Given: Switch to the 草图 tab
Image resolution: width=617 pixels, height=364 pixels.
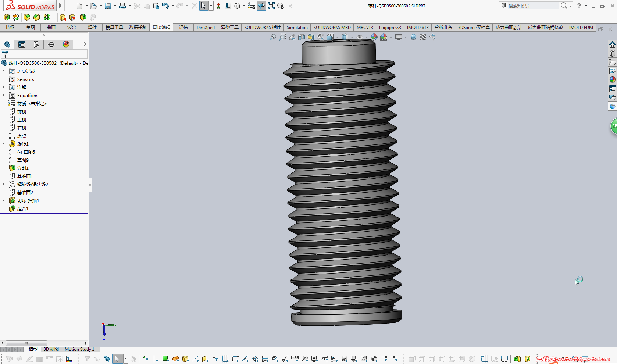Looking at the screenshot, I should (31, 28).
